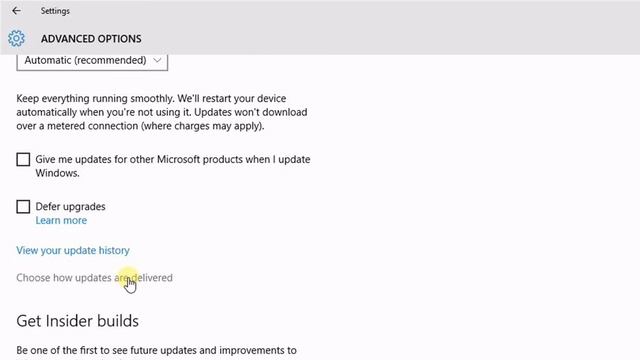Click the word Windows under the first checkbox
This screenshot has width=640, height=360.
tap(57, 173)
